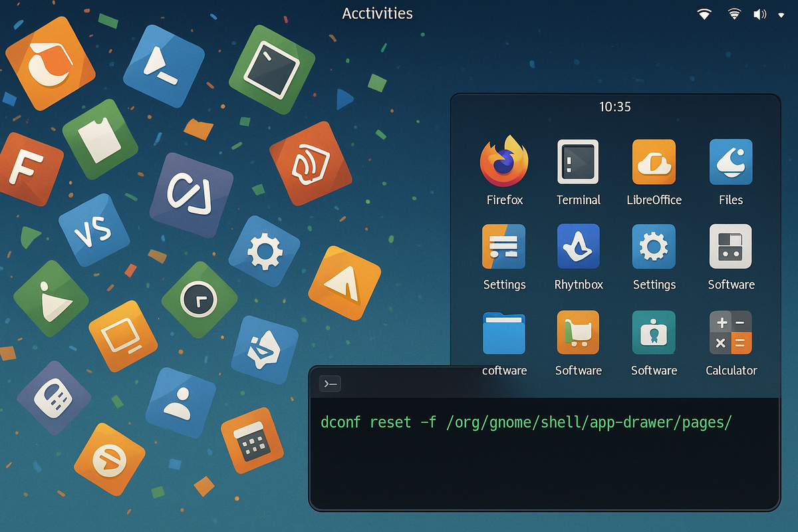Image resolution: width=798 pixels, height=532 pixels.
Task: Click the orange tile with white circle at bottom
Action: click(x=110, y=460)
